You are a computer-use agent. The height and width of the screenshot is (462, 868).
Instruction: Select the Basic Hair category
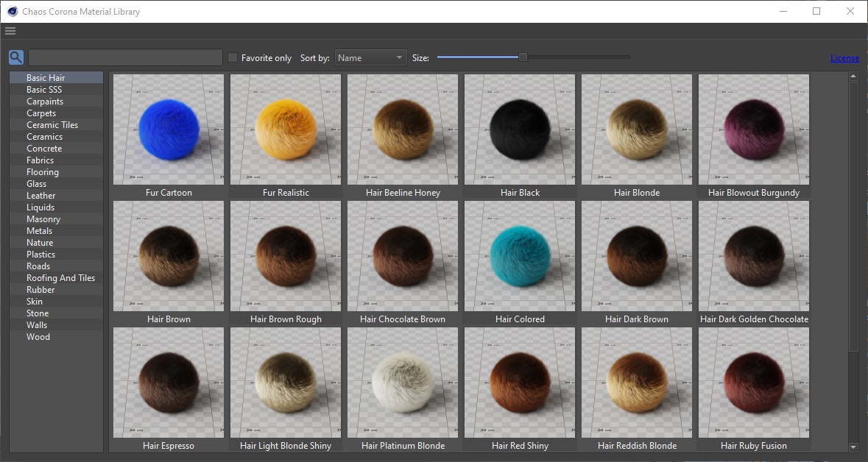(56, 77)
